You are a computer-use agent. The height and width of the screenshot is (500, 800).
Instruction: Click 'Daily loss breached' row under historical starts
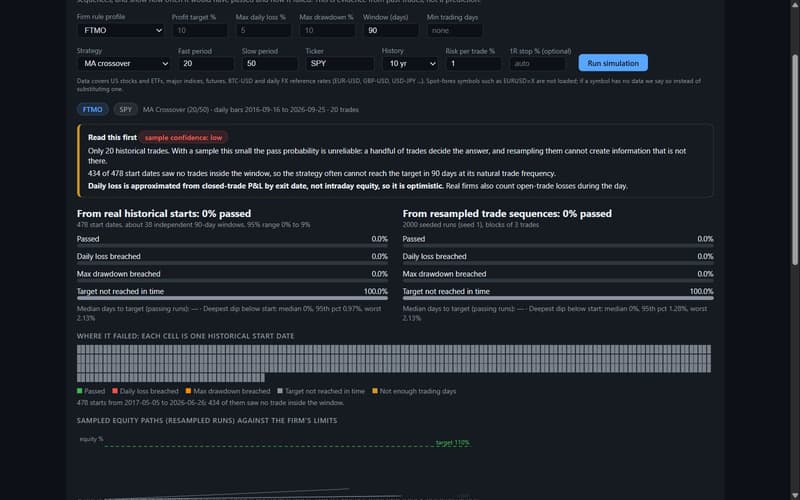232,257
